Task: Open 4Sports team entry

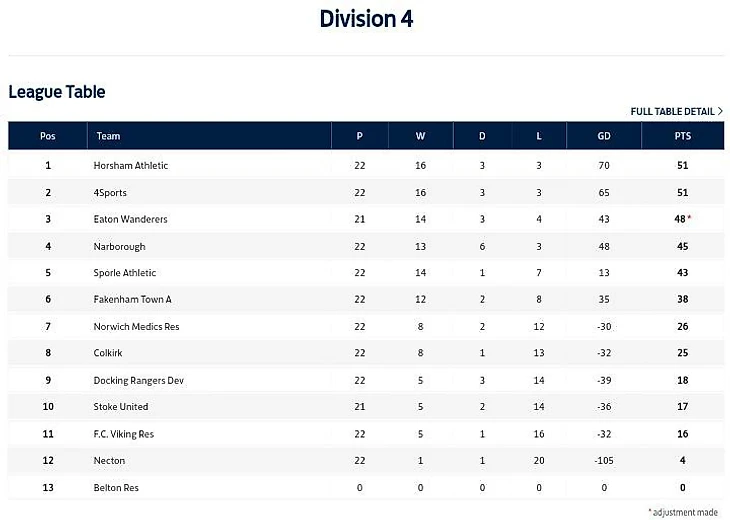Action: click(110, 193)
